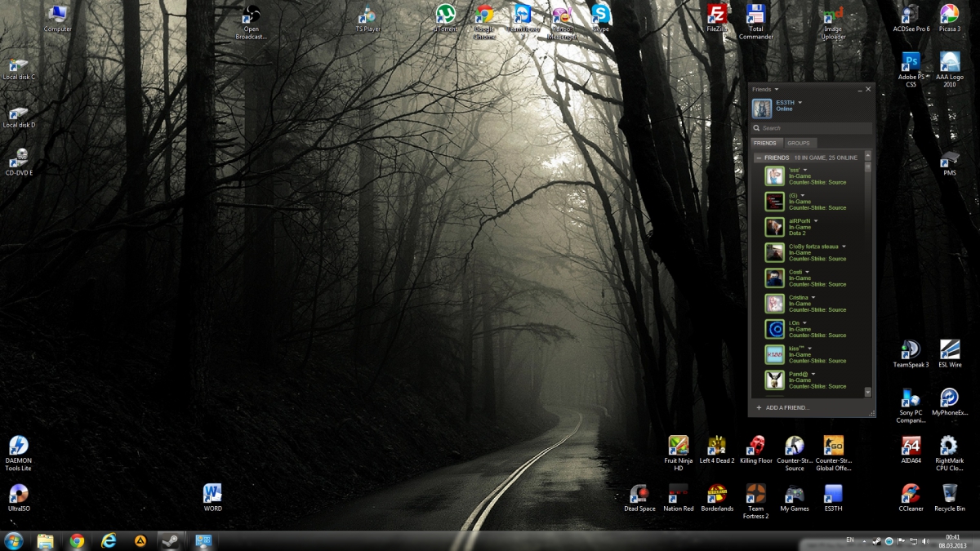Click the ADD A FRIEND button
Image resolution: width=980 pixels, height=551 pixels.
coord(782,407)
